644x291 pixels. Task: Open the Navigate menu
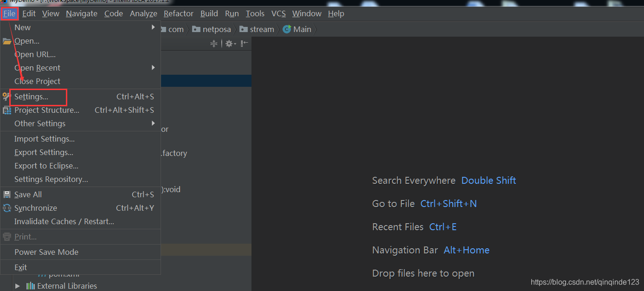(82, 13)
